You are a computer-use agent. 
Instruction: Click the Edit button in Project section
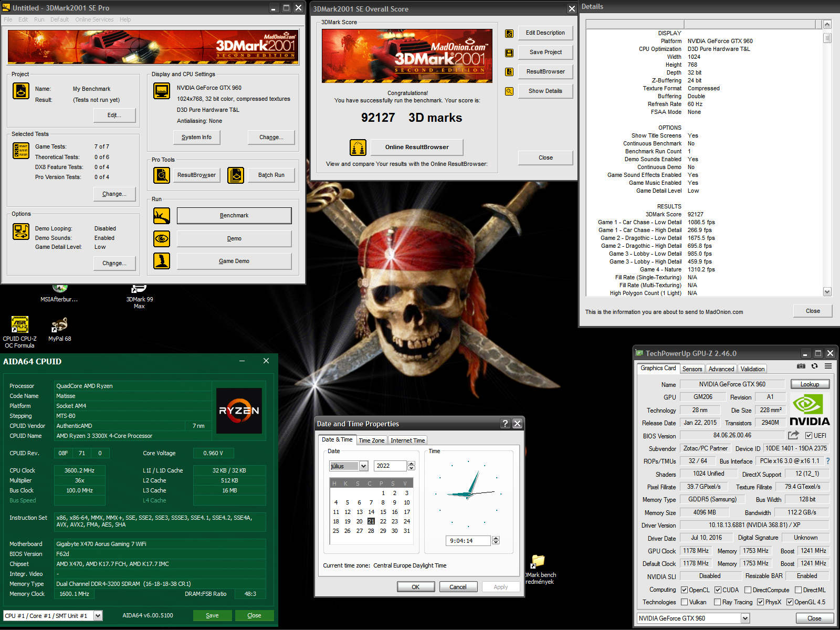[114, 115]
